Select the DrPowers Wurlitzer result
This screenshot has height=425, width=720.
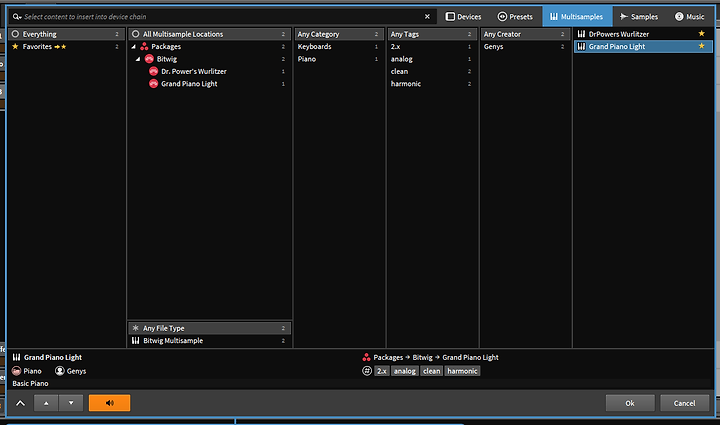[643, 34]
